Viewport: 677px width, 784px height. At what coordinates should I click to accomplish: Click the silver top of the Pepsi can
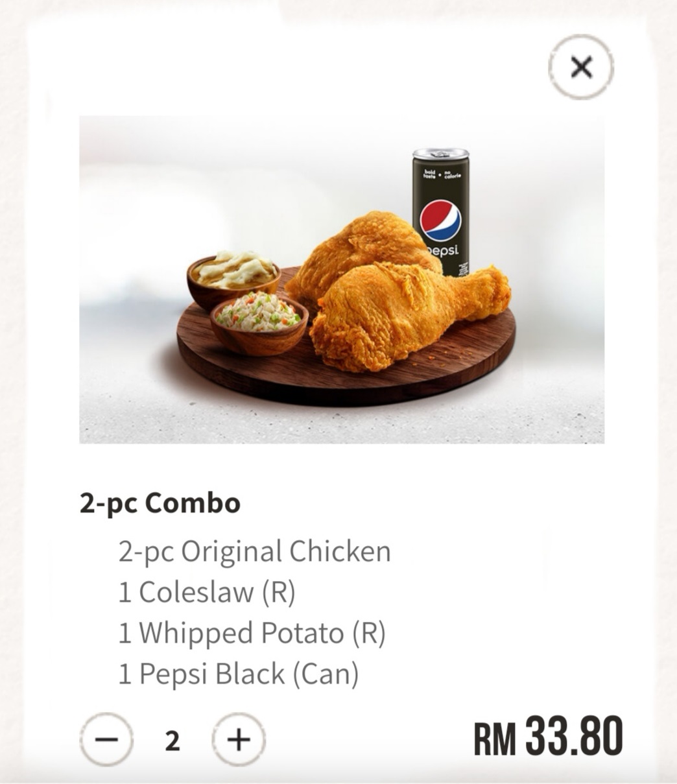(441, 154)
